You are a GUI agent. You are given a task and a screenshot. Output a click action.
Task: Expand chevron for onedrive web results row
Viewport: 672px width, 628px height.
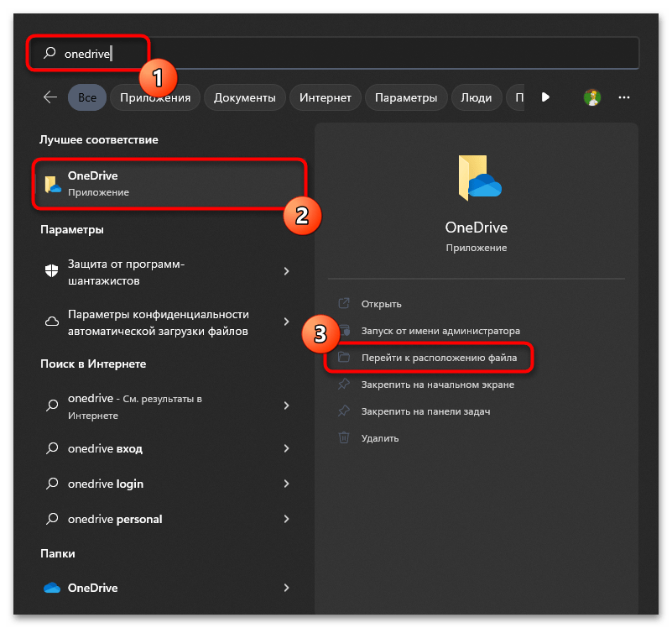click(x=286, y=406)
